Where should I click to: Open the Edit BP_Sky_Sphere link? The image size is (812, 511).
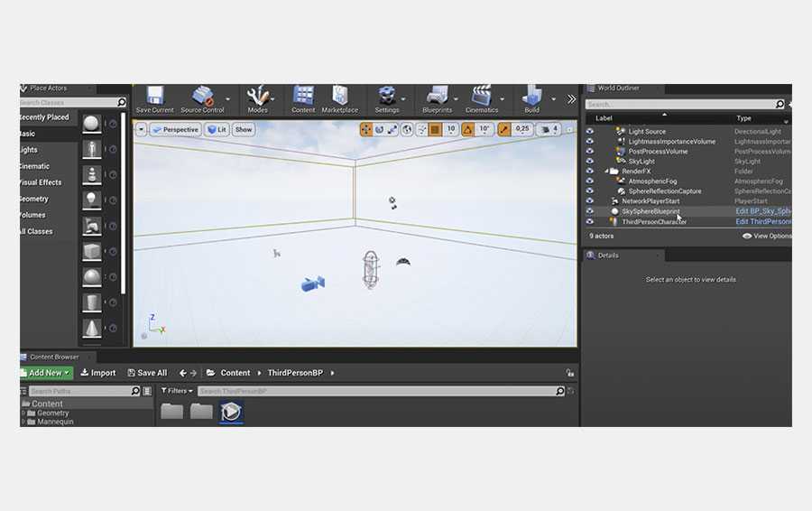[x=762, y=211]
